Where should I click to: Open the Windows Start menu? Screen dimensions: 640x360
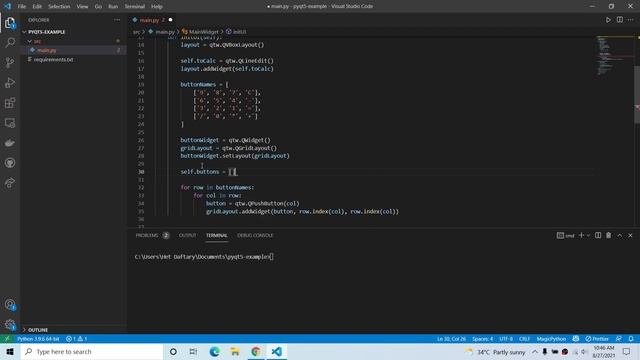[x=10, y=351]
